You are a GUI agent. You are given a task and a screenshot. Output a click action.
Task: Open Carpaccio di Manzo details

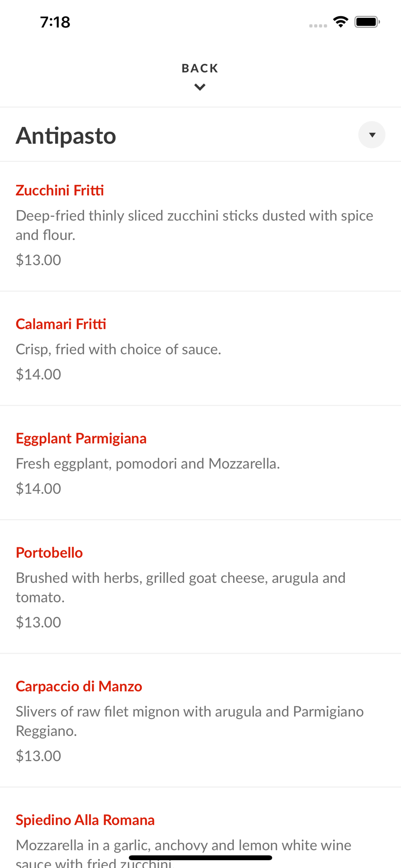click(x=79, y=687)
